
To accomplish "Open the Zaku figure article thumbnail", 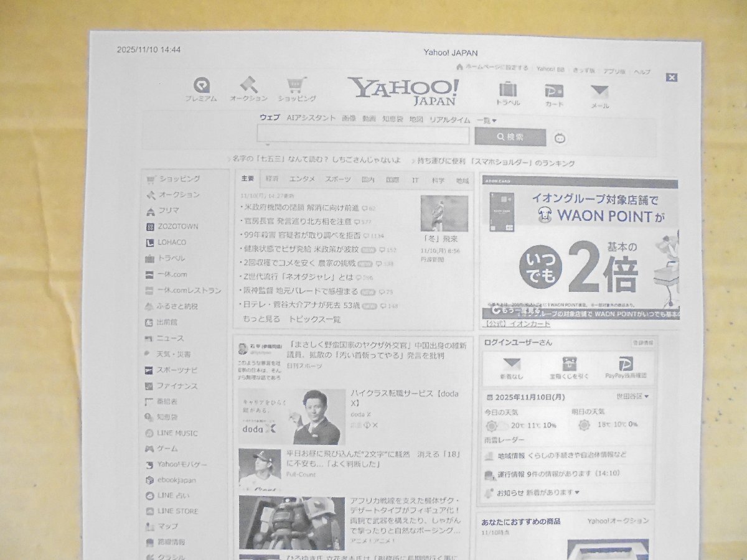I will click(292, 522).
